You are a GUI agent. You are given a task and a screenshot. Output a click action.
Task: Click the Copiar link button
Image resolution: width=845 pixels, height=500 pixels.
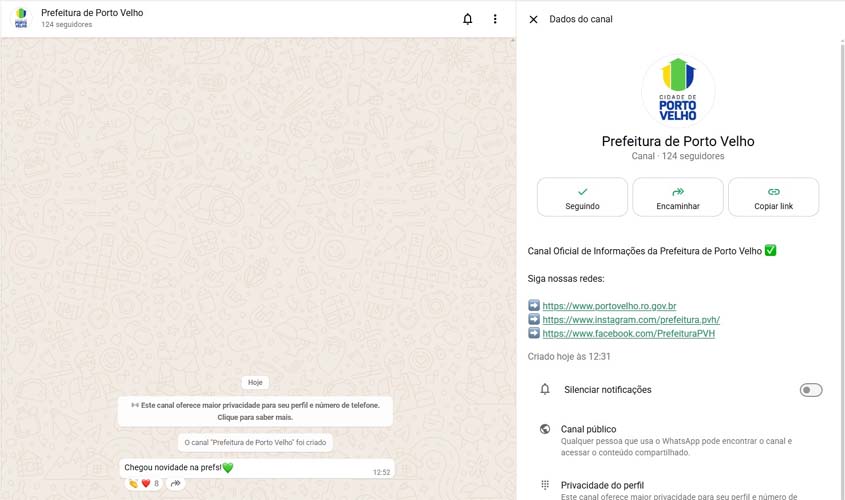point(773,197)
